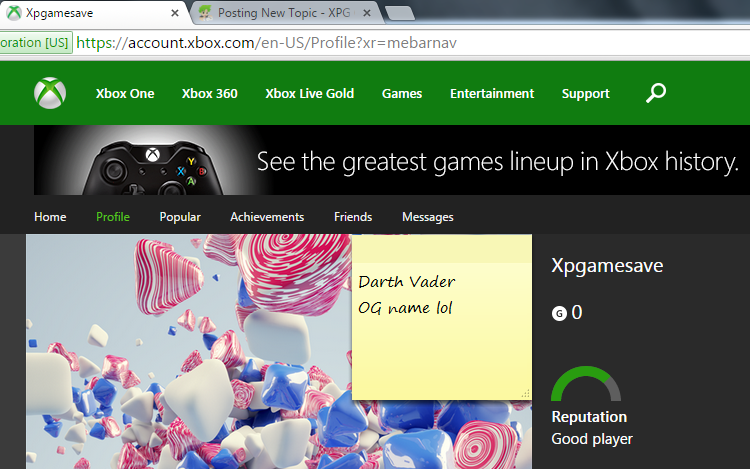Open a new browser tab

(x=400, y=13)
